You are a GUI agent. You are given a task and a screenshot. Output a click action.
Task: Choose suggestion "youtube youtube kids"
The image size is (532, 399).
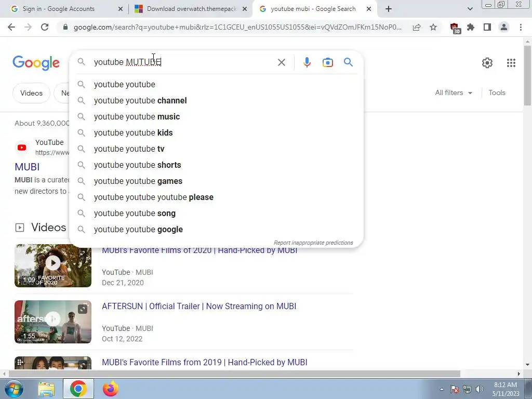pyautogui.click(x=216, y=132)
